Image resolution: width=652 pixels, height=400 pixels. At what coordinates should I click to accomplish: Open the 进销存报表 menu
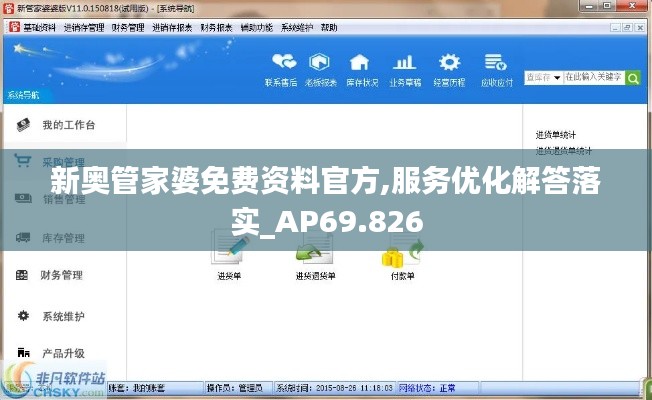click(172, 28)
